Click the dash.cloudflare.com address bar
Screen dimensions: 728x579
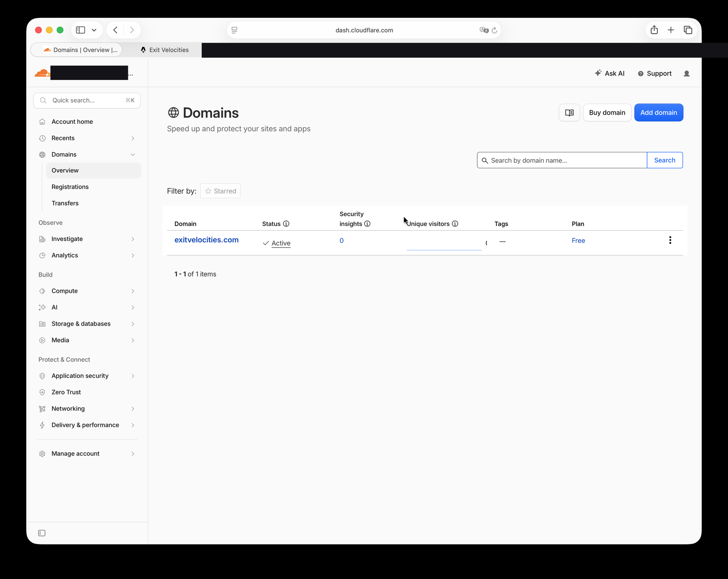click(x=364, y=30)
